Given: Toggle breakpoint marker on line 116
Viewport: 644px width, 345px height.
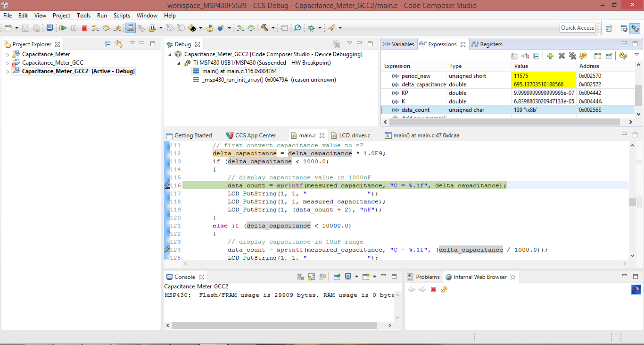Looking at the screenshot, I should (166, 185).
